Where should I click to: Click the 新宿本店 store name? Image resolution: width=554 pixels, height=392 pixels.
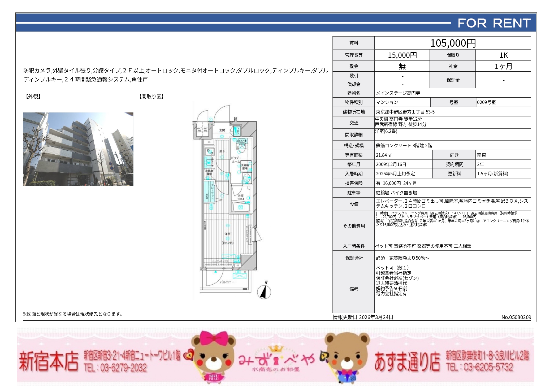[49, 361]
